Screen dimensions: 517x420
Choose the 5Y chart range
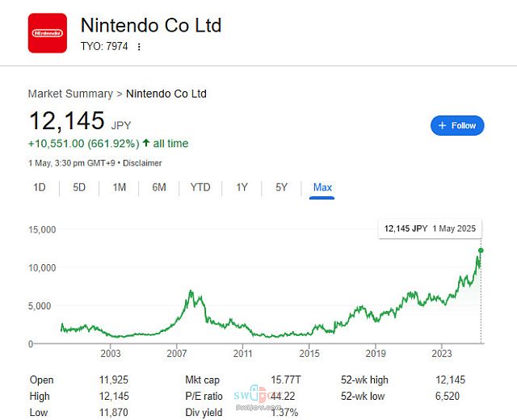click(x=282, y=187)
